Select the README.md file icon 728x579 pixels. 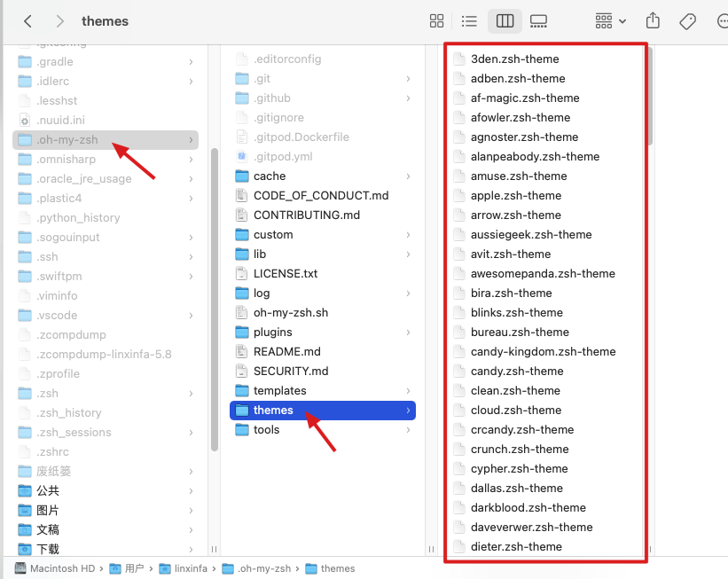[242, 351]
